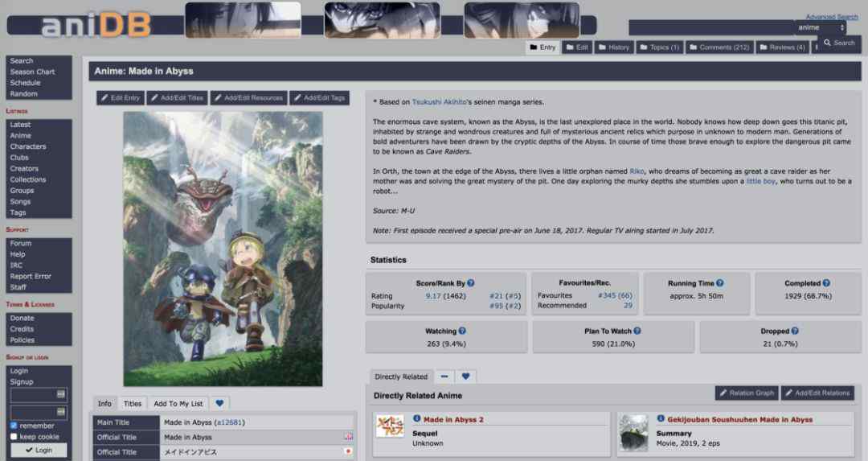Open Report Error in the sidebar
Screen dimensions: 868x461
pyautogui.click(x=31, y=277)
